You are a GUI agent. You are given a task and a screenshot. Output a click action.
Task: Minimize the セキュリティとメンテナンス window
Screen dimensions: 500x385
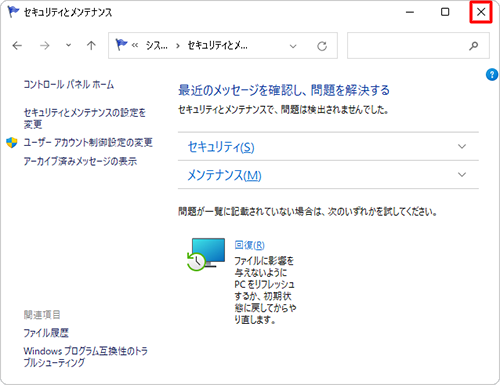point(410,12)
